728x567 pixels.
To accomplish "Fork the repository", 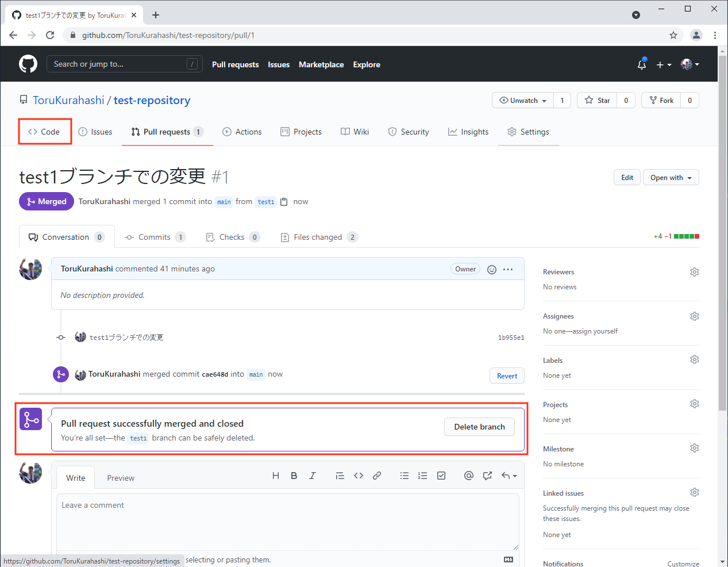I will click(x=661, y=100).
